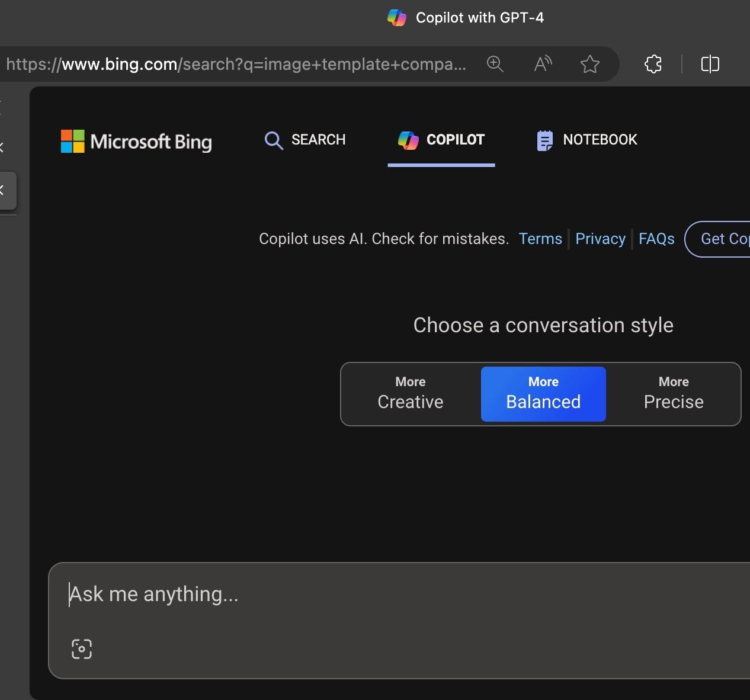Select the More Precise conversation style
750x700 pixels.
point(674,394)
